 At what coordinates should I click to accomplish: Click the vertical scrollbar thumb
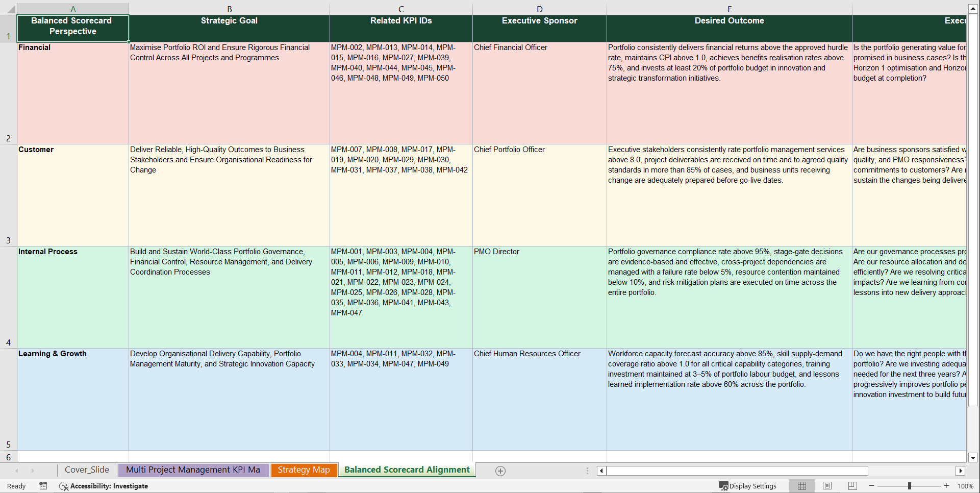(x=973, y=210)
